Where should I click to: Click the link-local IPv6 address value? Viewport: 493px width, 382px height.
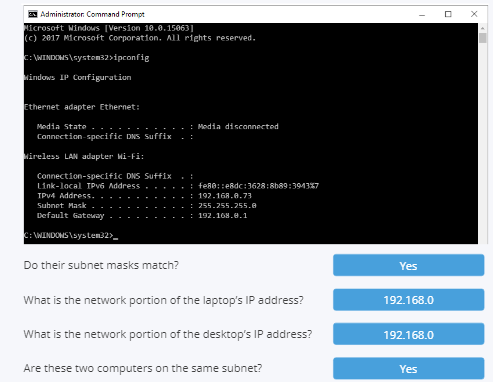point(258,186)
